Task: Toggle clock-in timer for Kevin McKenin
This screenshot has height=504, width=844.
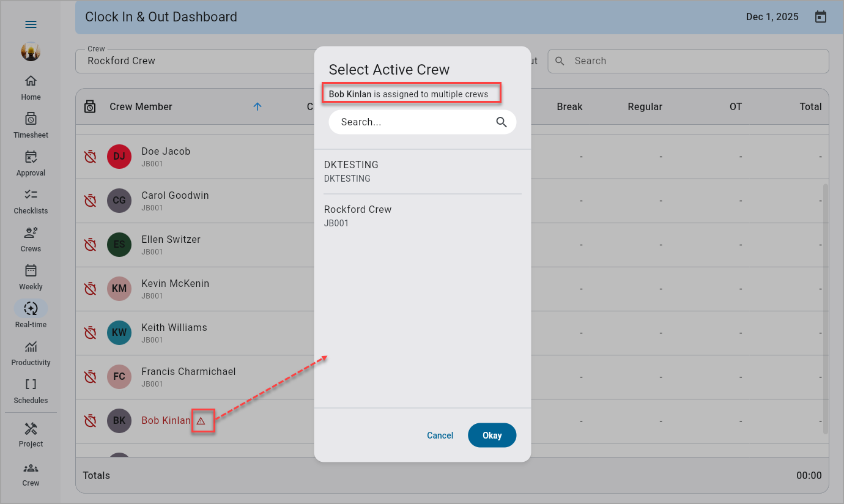Action: click(90, 289)
